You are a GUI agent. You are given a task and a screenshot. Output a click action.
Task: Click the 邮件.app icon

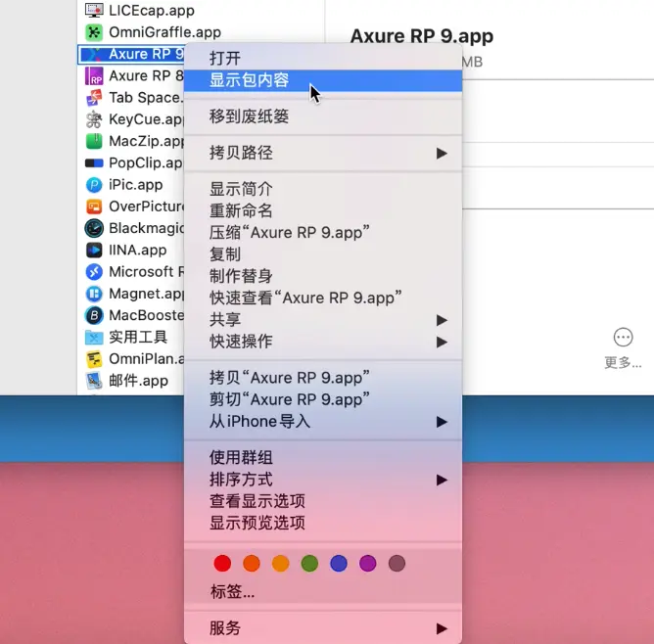coord(94,381)
